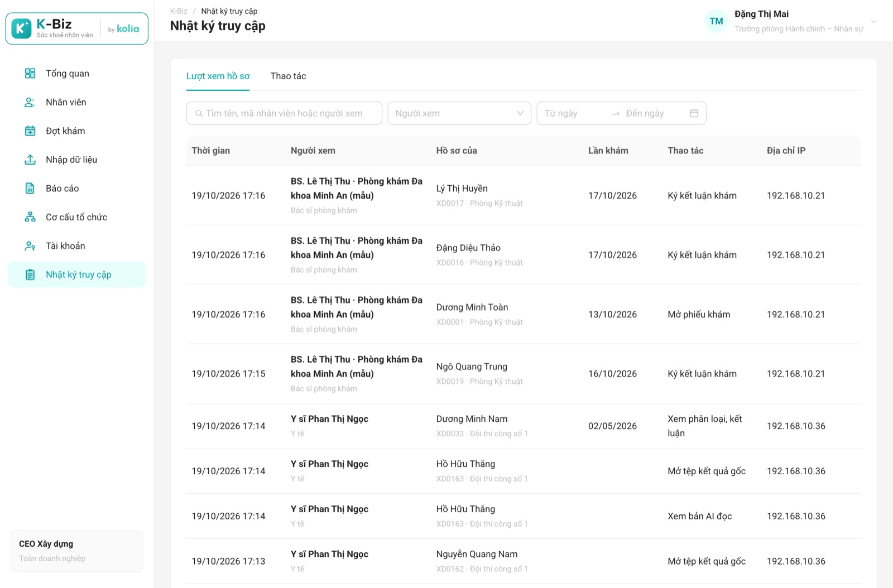Click the 13/10/2026 exam date cell
This screenshot has height=588, width=893.
click(612, 315)
